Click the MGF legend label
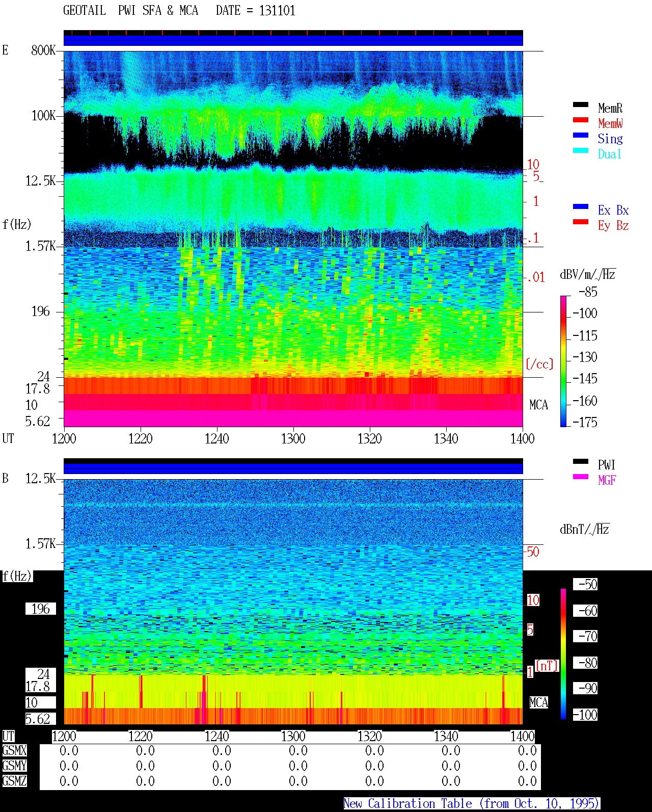Screen dimensions: 652x812 point(607,480)
